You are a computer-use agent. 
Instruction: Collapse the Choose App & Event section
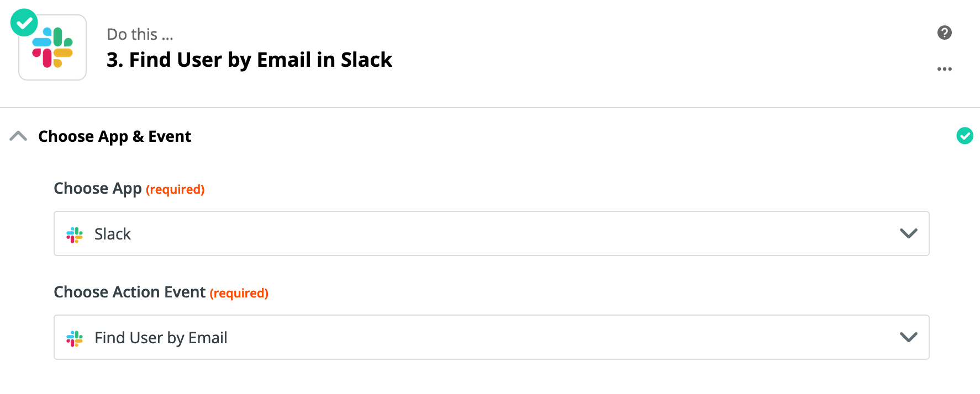(18, 136)
